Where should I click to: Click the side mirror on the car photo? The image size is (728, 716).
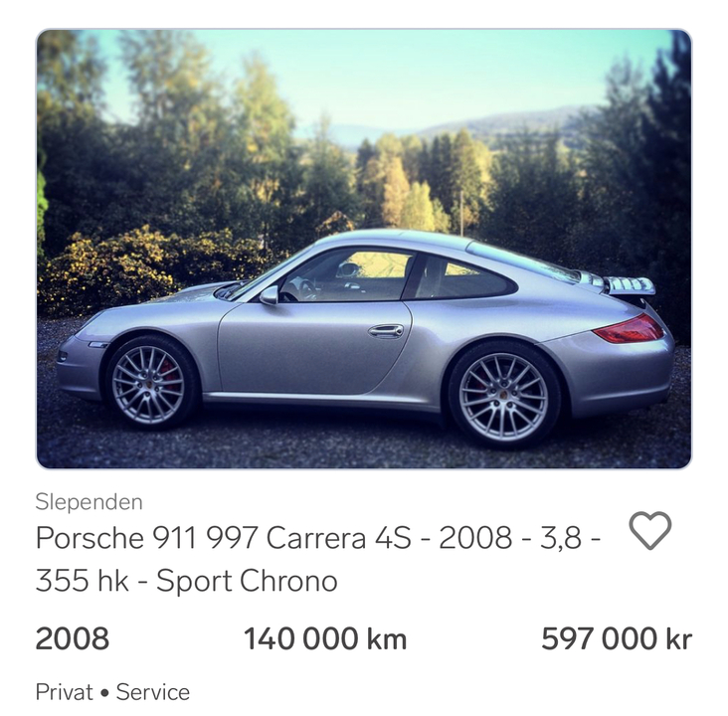[269, 295]
